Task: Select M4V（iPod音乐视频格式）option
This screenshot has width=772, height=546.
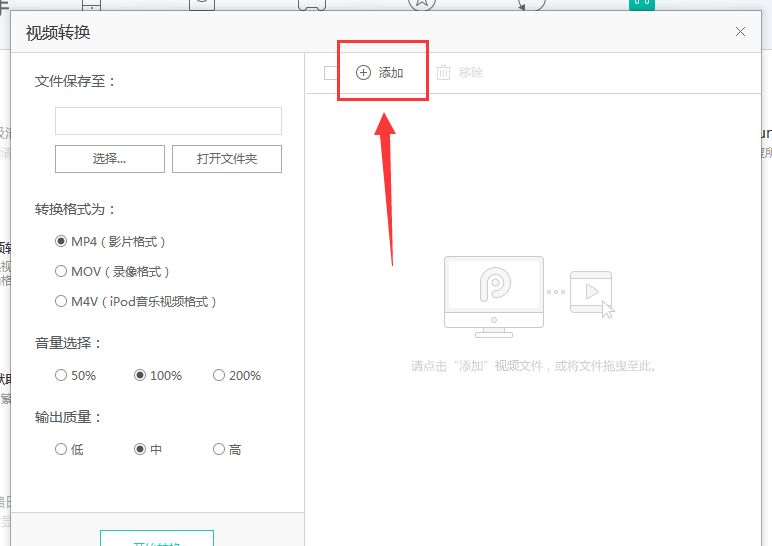Action: tap(61, 301)
